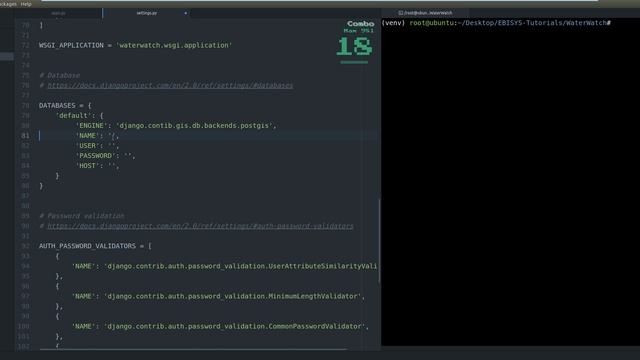Screen dimensions: 640x360
Task: Click inside the 'NAME' empty string on line 81
Action: coord(112,136)
